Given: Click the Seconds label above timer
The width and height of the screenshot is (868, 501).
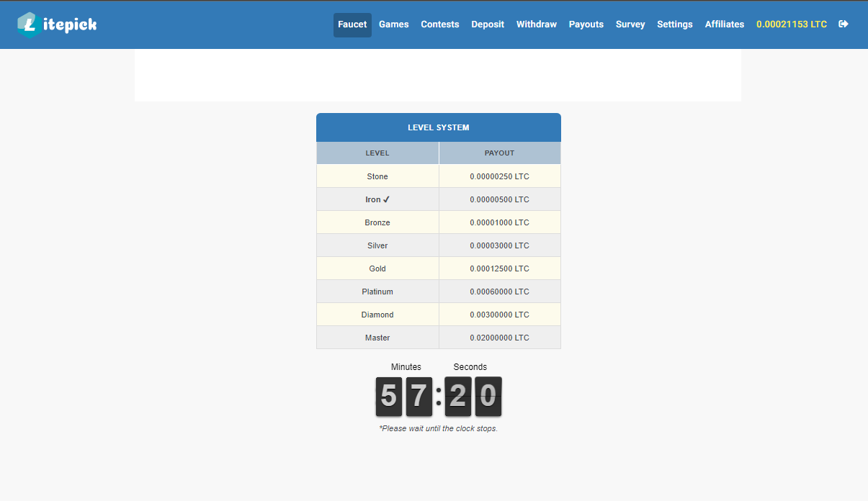Looking at the screenshot, I should 470,367.
